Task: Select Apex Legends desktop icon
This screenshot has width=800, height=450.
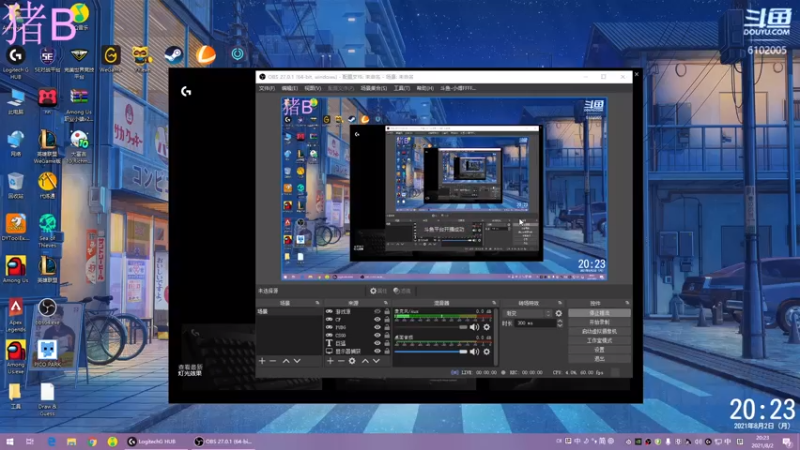Action: coord(16,315)
